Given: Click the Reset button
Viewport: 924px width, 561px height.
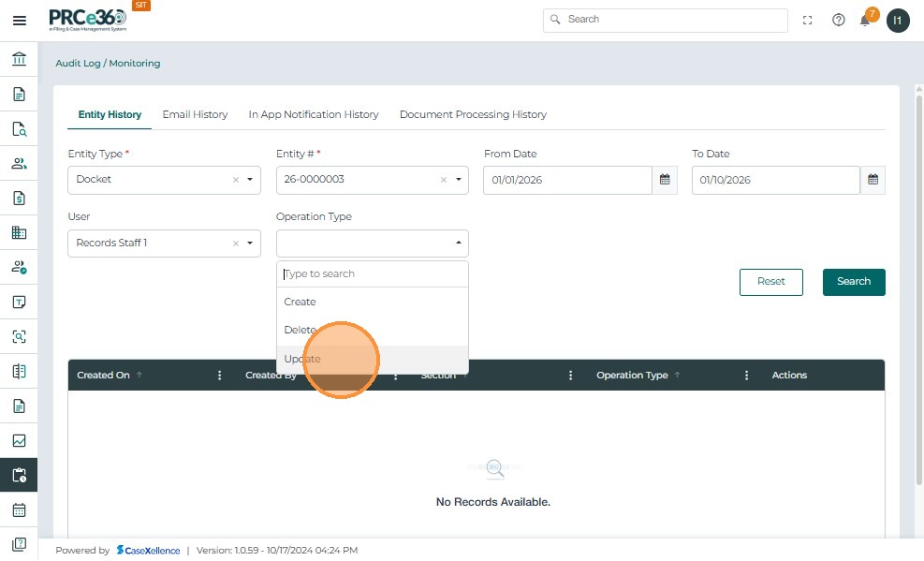Looking at the screenshot, I should click(770, 282).
